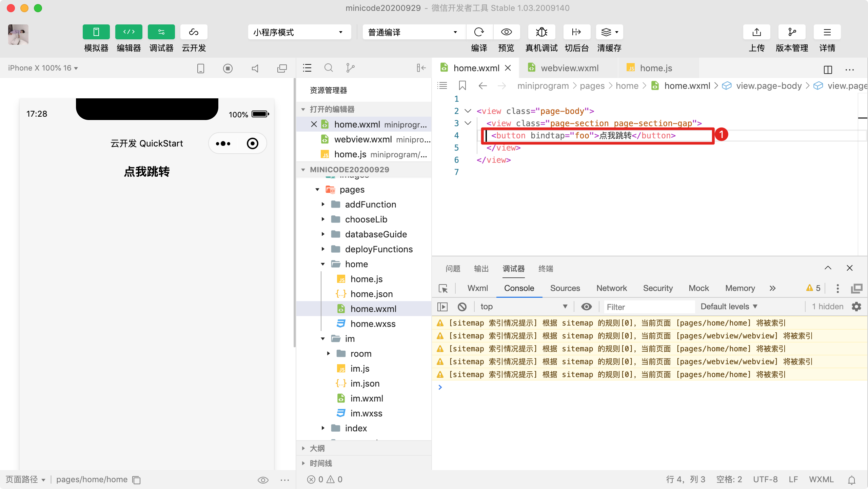Click the 上传 upload icon

pyautogui.click(x=756, y=32)
